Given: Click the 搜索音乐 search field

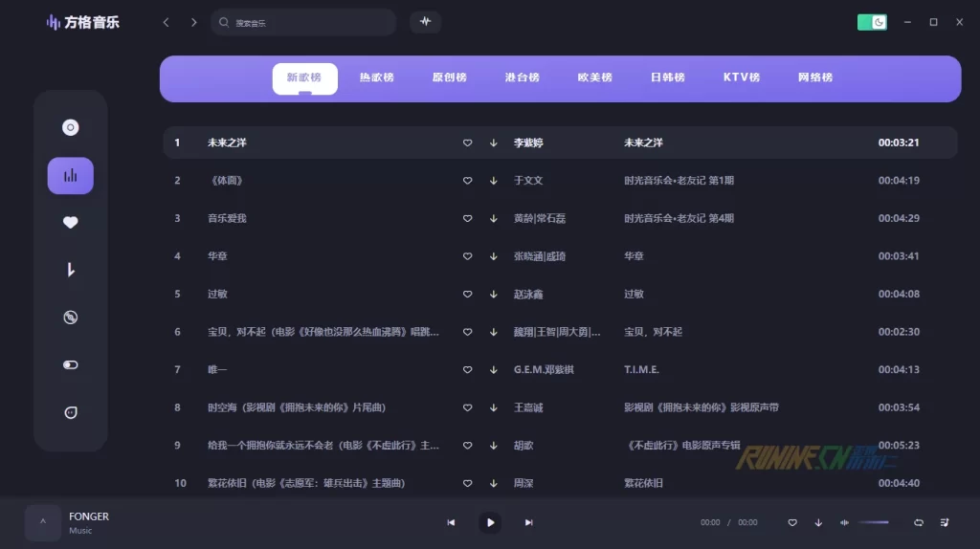Looking at the screenshot, I should (x=306, y=22).
